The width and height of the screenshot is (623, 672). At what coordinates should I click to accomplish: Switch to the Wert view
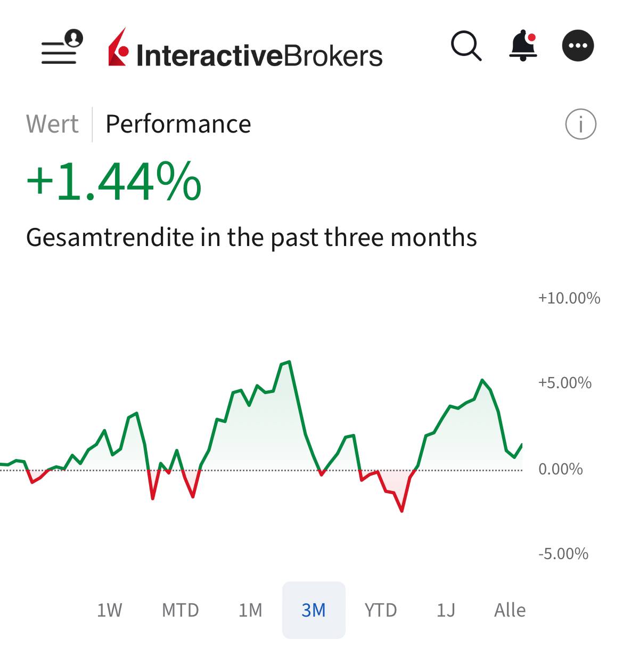click(x=52, y=125)
